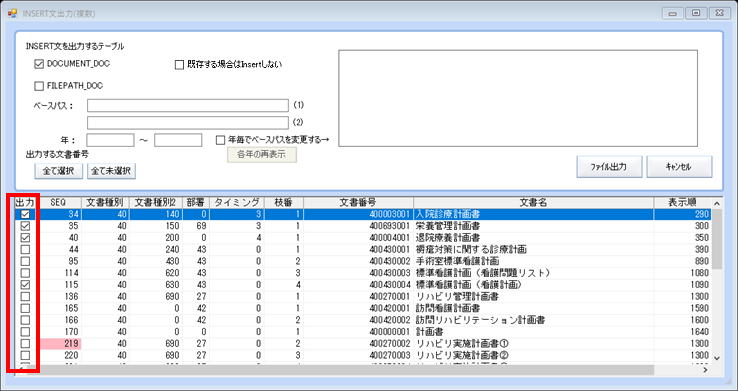Sort by the '文書種別2' column header
The image size is (738, 391).
155,202
